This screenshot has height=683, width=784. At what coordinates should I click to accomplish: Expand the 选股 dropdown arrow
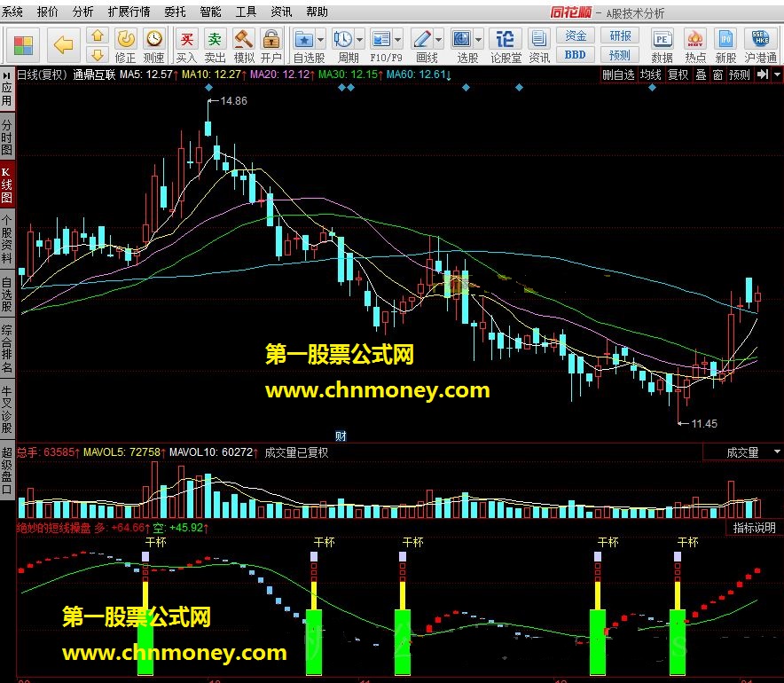[479, 40]
